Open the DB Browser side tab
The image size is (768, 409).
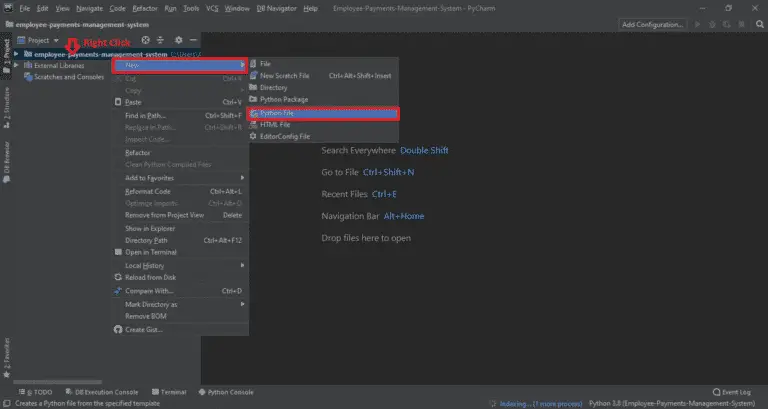point(7,162)
